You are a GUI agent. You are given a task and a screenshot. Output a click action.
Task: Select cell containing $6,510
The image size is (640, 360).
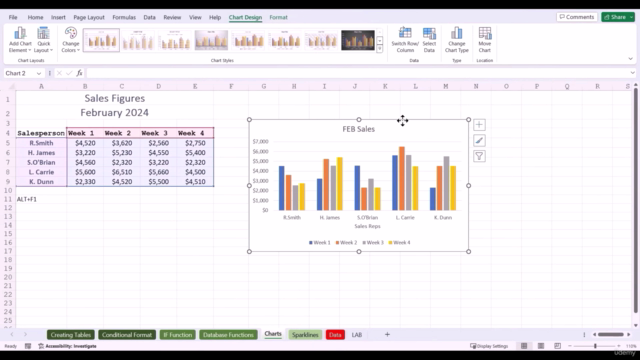click(122, 172)
